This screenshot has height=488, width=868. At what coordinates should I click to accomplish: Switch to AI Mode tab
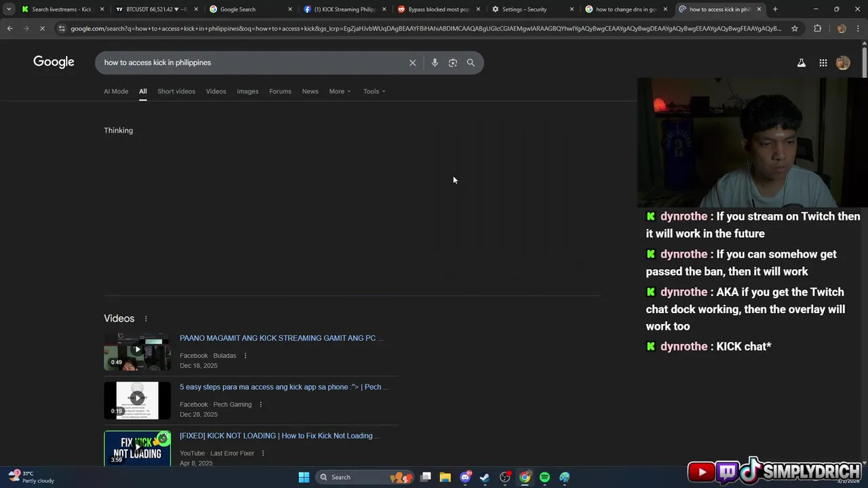(116, 91)
